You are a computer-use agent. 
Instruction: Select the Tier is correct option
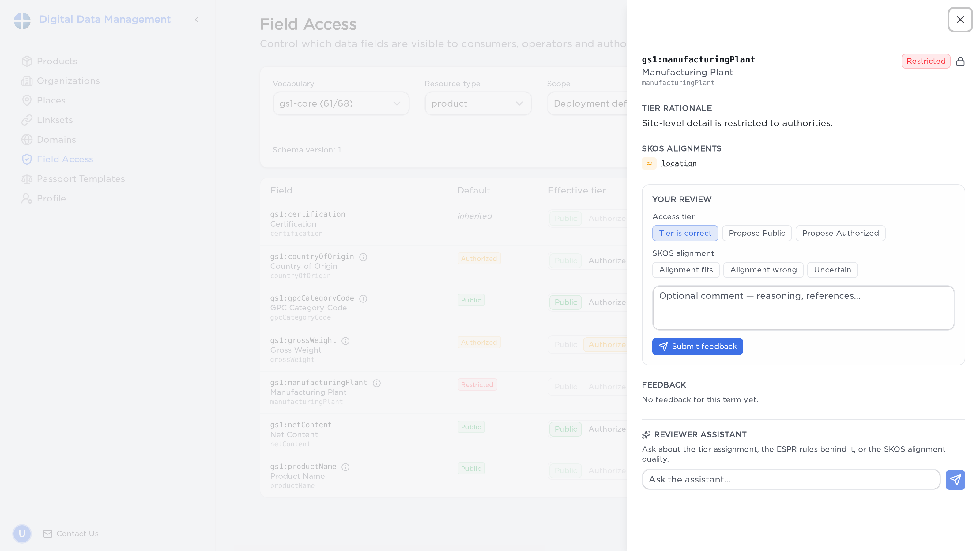[685, 233]
